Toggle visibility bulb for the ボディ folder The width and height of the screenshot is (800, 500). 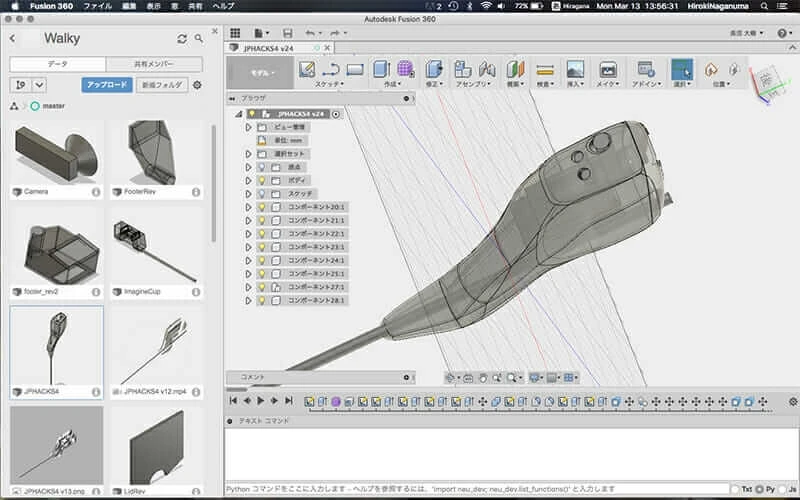(x=262, y=180)
